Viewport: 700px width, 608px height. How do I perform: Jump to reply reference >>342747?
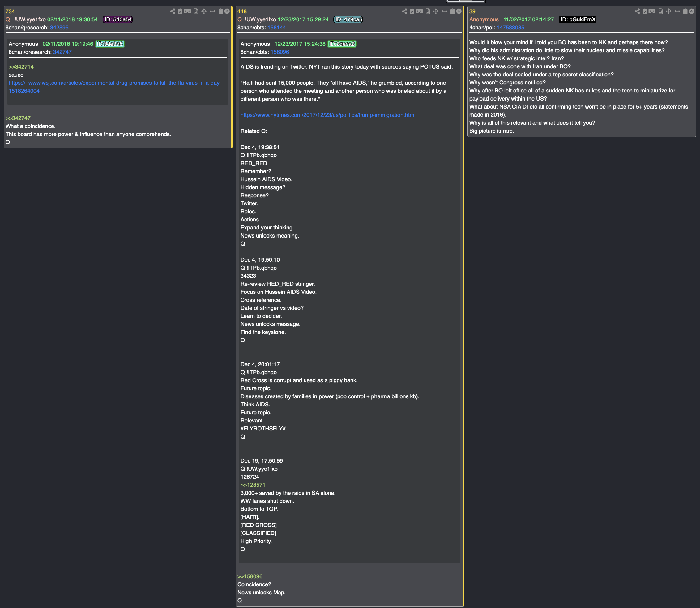click(x=18, y=118)
